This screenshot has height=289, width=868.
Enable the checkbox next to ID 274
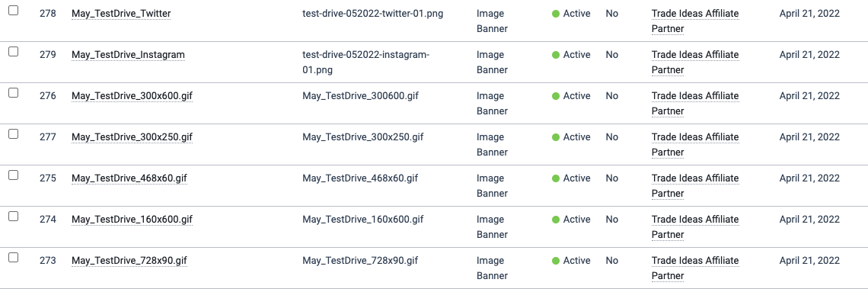point(13,217)
